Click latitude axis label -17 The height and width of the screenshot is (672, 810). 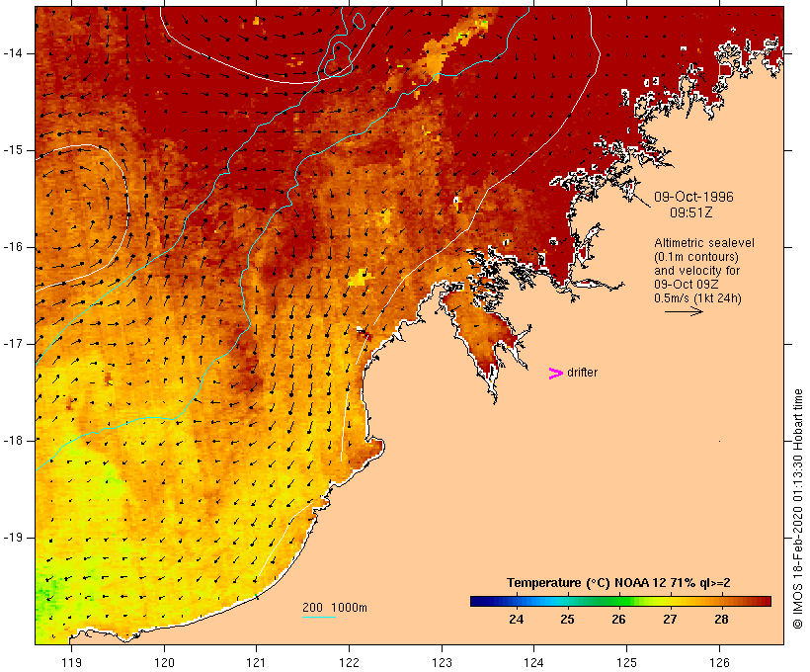(x=13, y=344)
